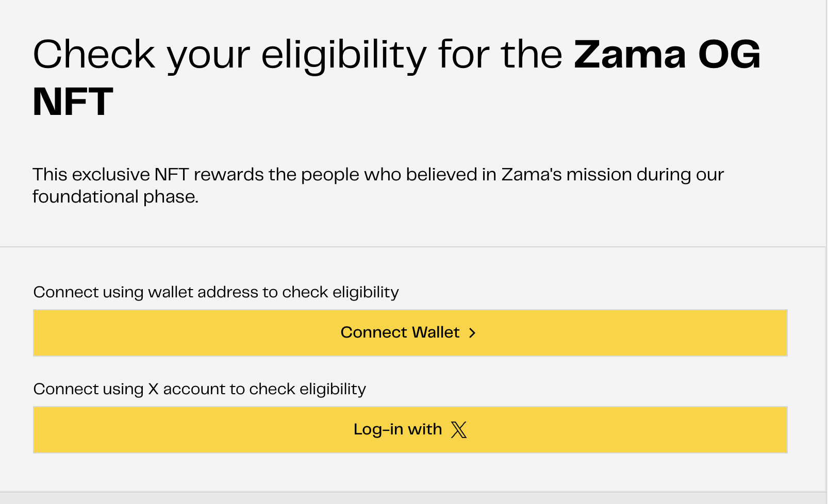828x504 pixels.
Task: Click 'check eligibility' in the wallet label
Action: point(340,292)
